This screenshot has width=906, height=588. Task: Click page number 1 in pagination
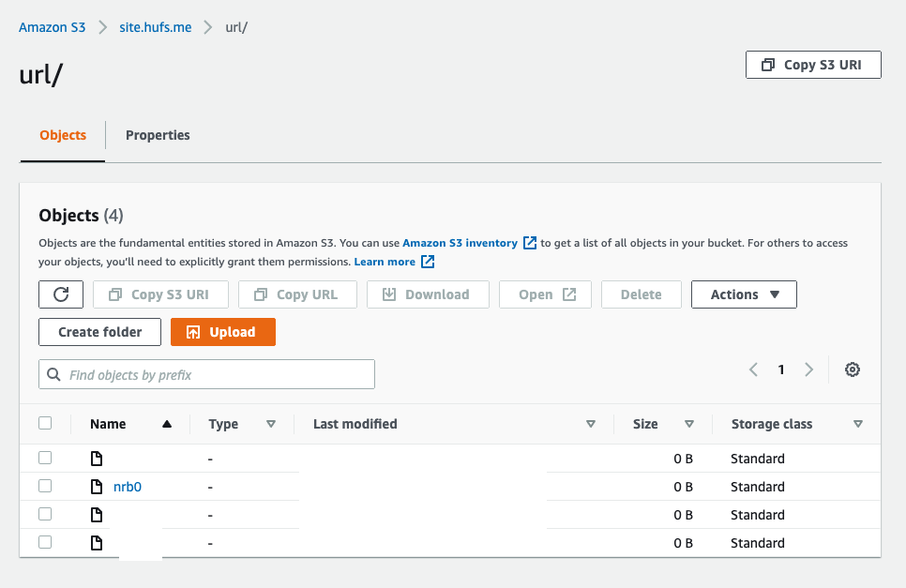(781, 369)
